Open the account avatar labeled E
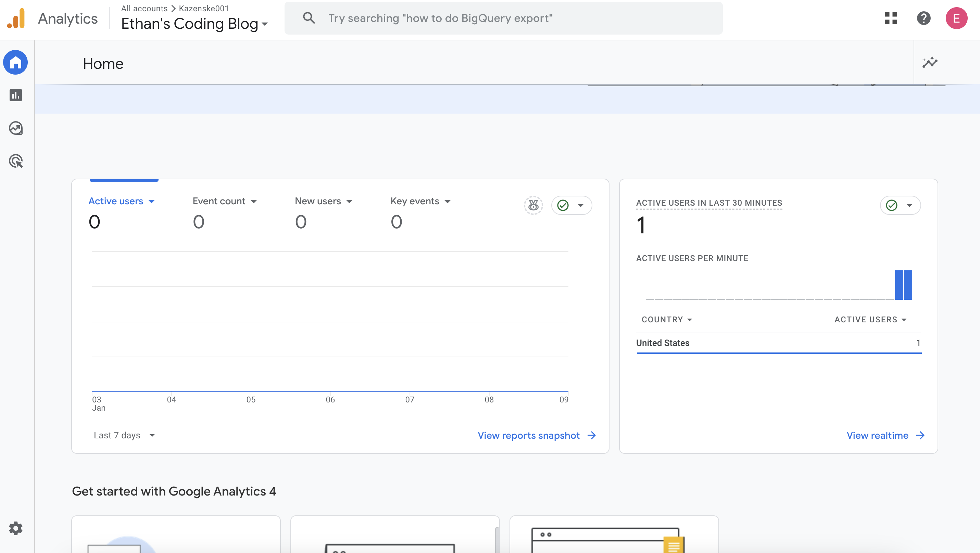Screen dimensions: 980x553 (956, 18)
